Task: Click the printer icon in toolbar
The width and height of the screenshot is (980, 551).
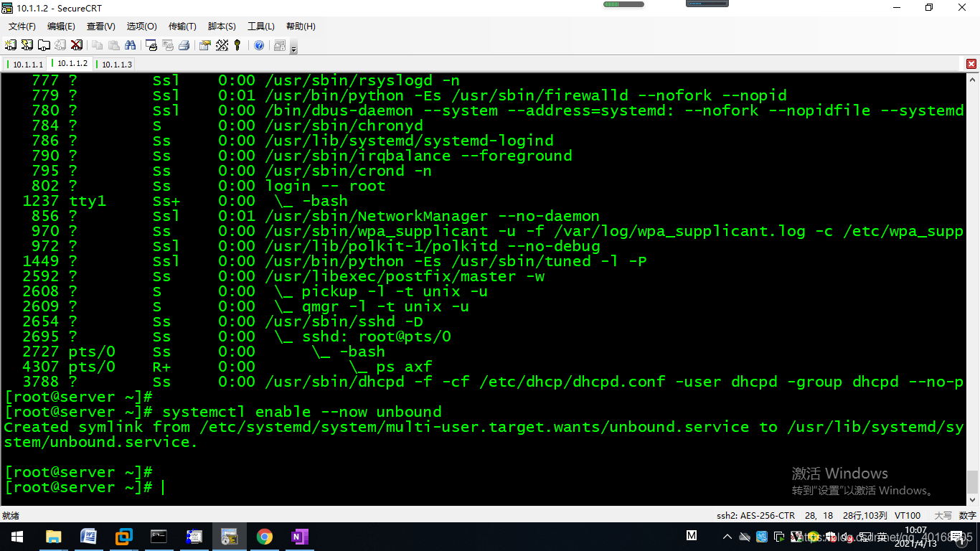Action: [x=184, y=45]
